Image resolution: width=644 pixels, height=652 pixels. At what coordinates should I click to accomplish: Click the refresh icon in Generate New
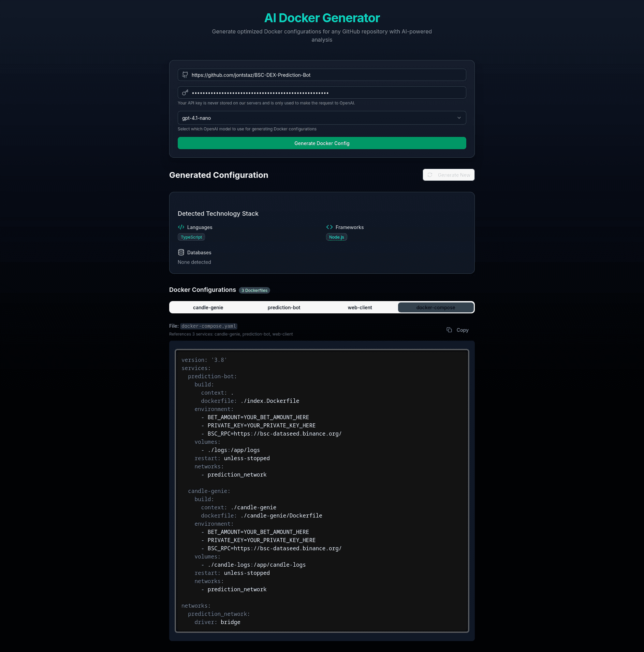pyautogui.click(x=430, y=175)
